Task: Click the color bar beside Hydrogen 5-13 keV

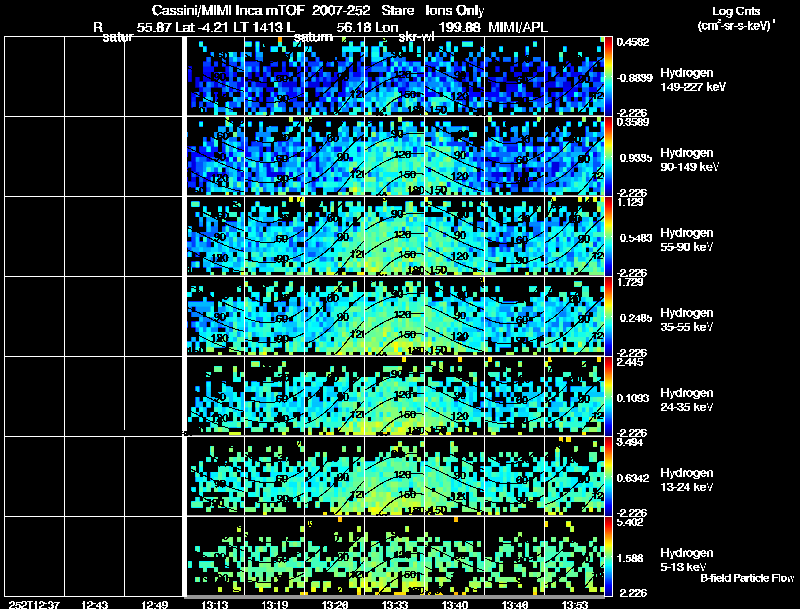Action: coord(608,557)
